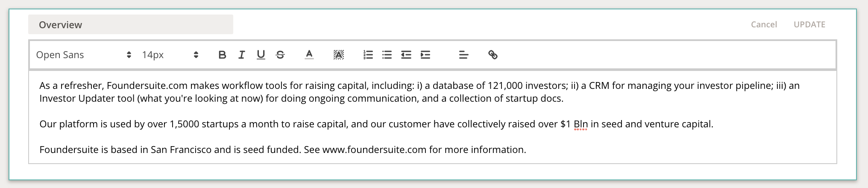Open the text background highlight picker
Viewport: 868px width, 188px height.
338,55
